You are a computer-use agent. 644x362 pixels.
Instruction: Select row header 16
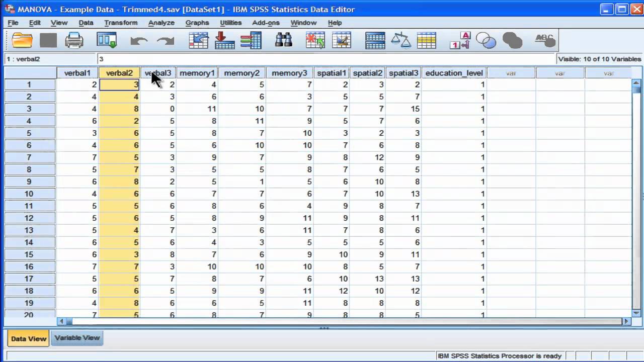point(30,266)
